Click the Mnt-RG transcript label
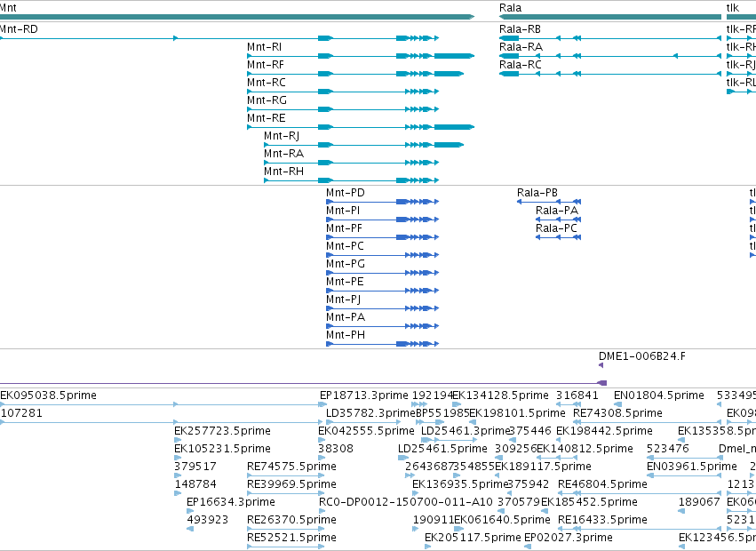Image resolution: width=756 pixels, height=551 pixels. pos(267,100)
